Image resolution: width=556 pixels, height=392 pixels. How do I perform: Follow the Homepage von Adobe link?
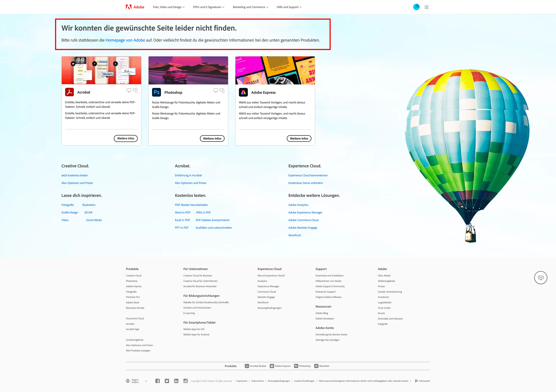tap(125, 40)
